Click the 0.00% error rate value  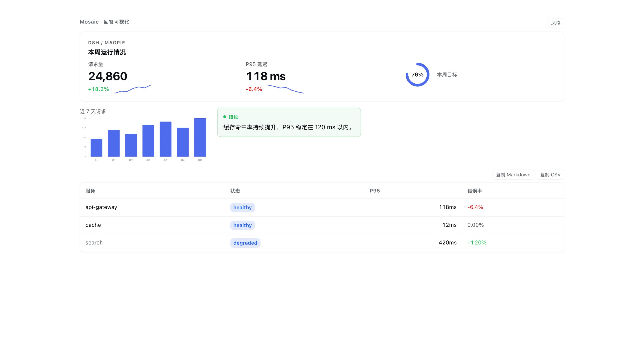[x=476, y=225]
